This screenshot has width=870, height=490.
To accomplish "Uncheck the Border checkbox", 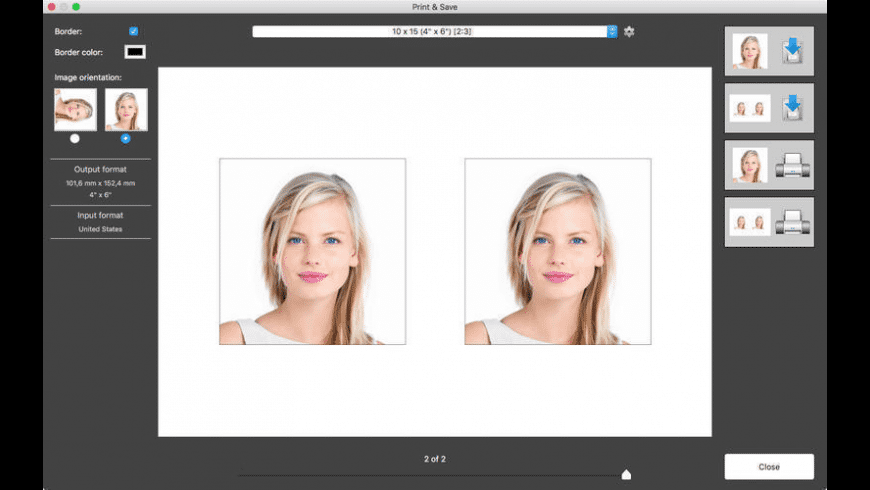I will tap(133, 31).
